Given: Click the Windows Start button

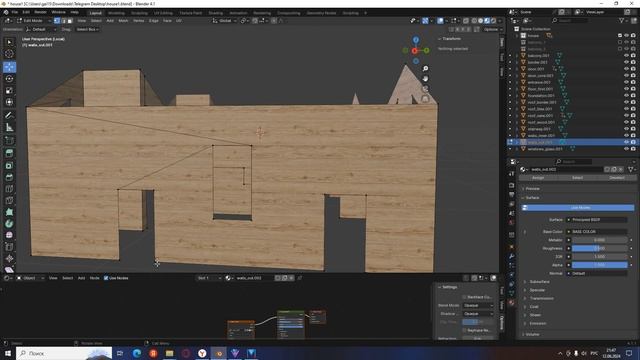Looking at the screenshot, I should pyautogui.click(x=7, y=353).
